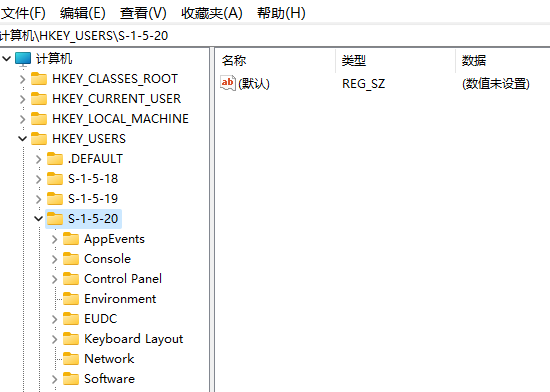The width and height of the screenshot is (550, 392).
Task: Select the S-1-5-20 key label
Action: tap(93, 219)
